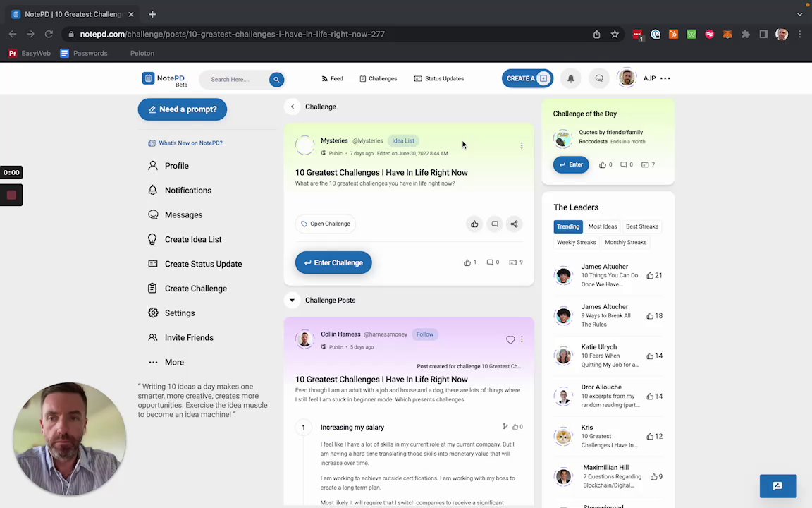Favorite Collin Harness's post with heart

click(x=510, y=340)
